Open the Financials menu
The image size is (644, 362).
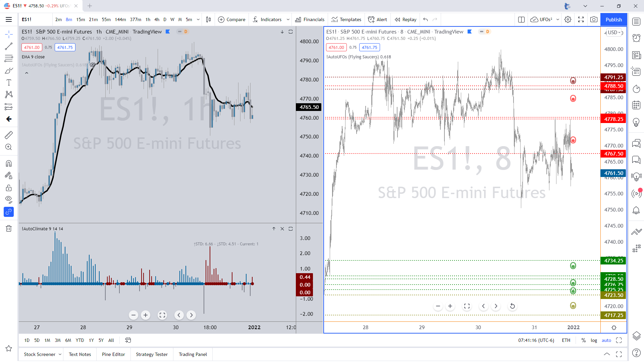310,19
